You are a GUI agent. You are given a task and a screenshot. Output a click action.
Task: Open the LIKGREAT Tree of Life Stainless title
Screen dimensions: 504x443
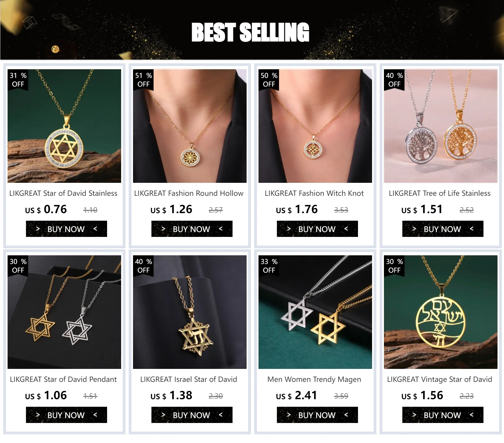coord(440,193)
